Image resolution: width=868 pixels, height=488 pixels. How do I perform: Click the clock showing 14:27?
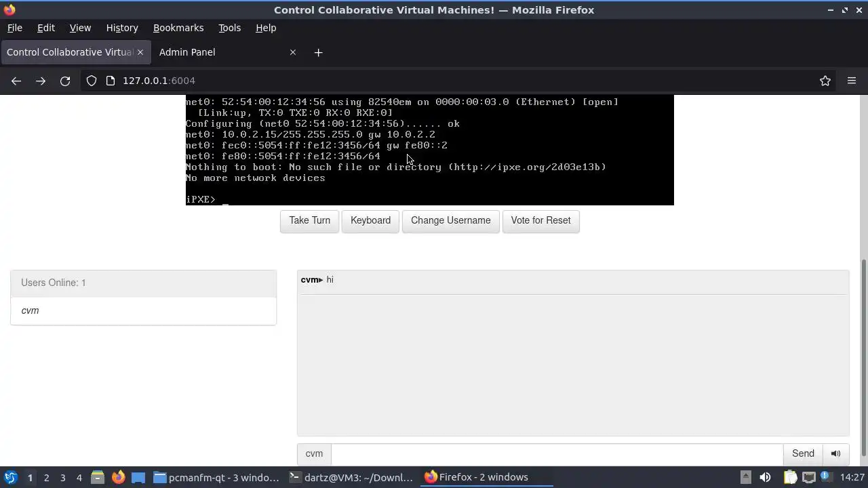pos(852,477)
